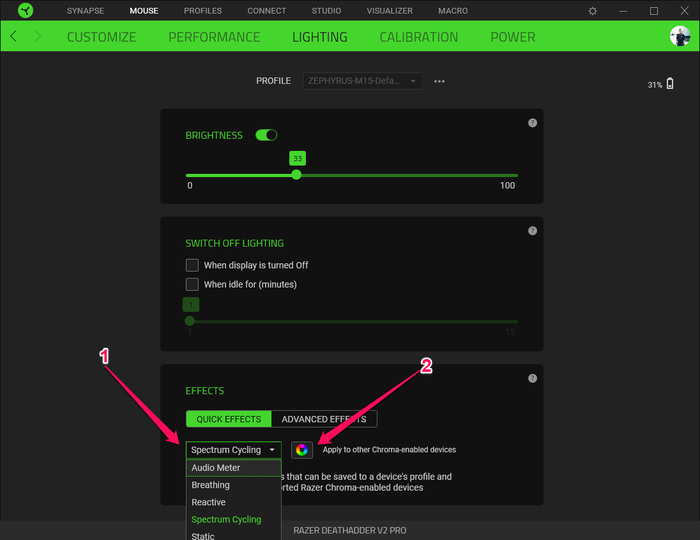Go forward with the right arrow
Screen dimensions: 700x540
pos(38,36)
